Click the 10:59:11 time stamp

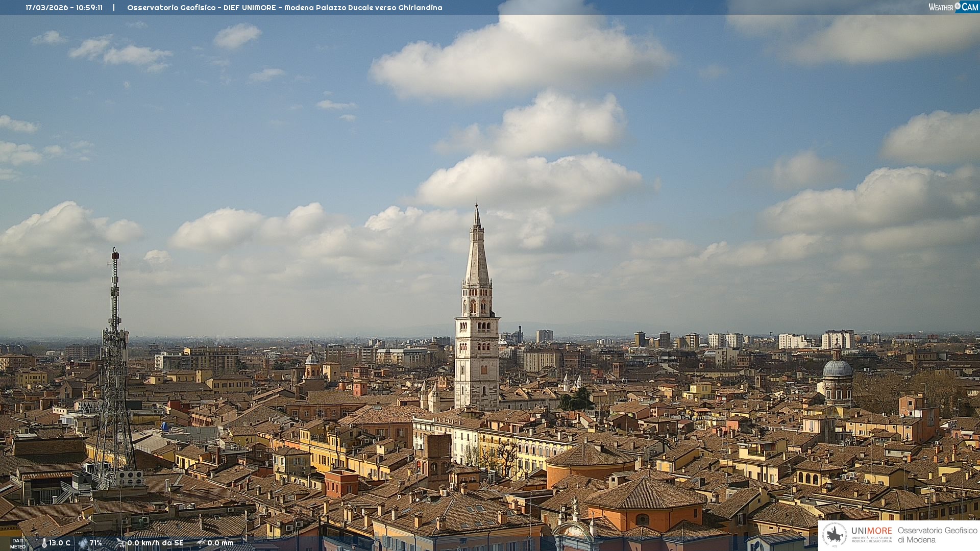[x=89, y=8]
